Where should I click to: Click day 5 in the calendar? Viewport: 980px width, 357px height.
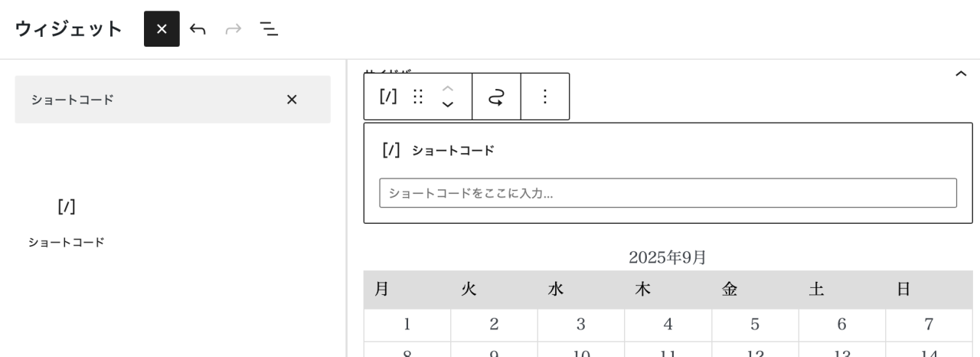[x=755, y=325]
